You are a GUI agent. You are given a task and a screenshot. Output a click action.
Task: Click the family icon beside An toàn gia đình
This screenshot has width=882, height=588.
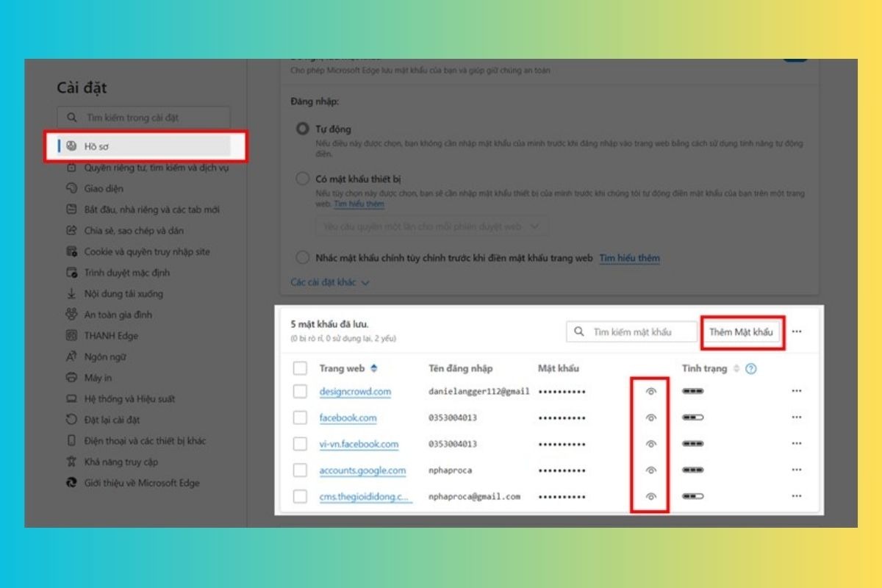pos(71,315)
